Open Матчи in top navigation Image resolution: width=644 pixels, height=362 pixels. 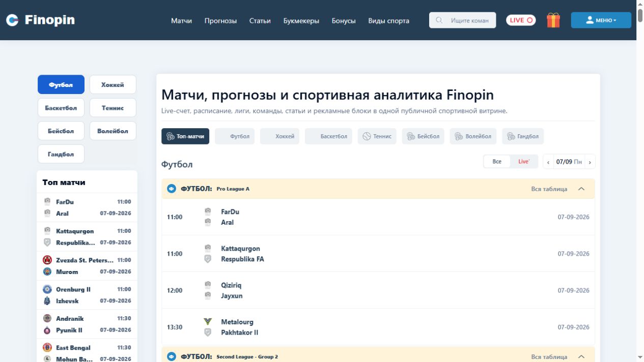(181, 21)
